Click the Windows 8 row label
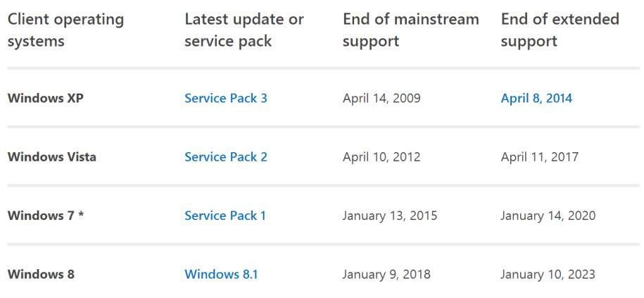The image size is (644, 298). click(41, 274)
